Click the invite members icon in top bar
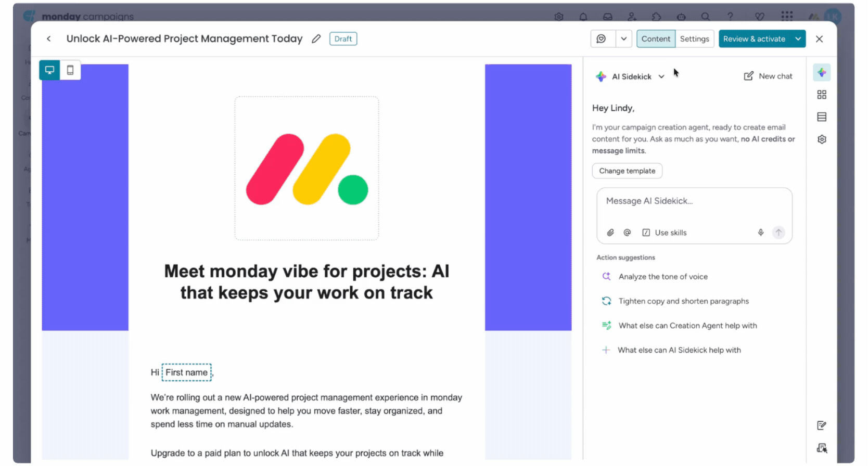The image size is (868, 466). [x=632, y=17]
